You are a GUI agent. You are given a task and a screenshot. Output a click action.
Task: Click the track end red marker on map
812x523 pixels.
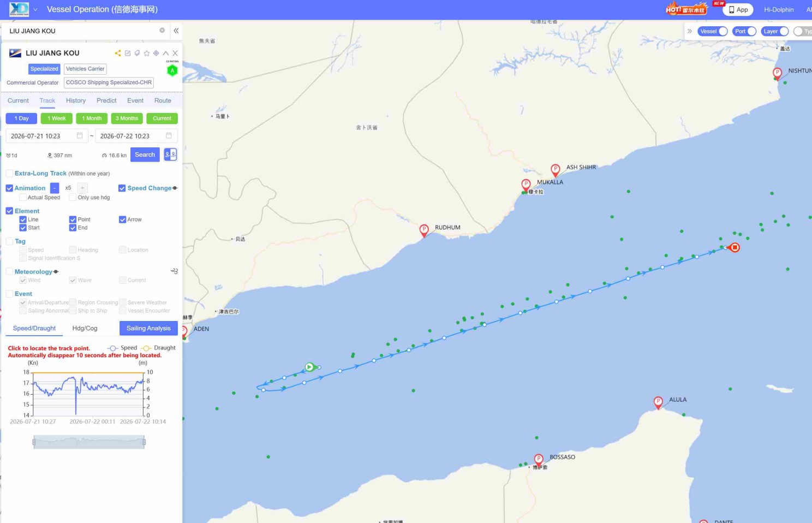click(735, 247)
